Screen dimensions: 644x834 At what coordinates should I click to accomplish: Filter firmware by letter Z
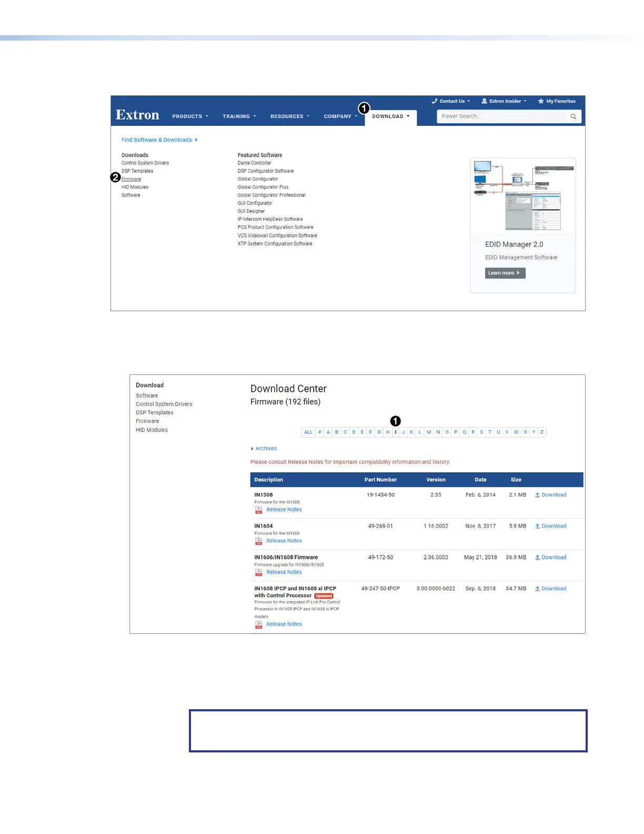pos(542,432)
